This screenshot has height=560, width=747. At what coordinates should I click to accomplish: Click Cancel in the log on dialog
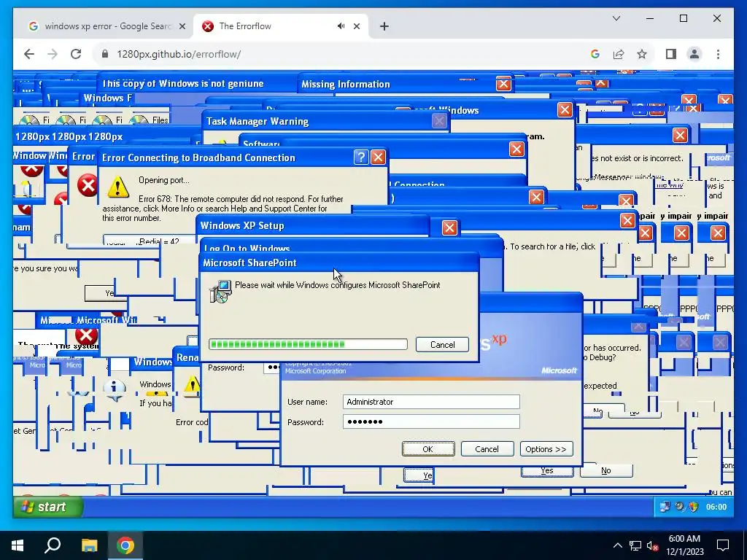pos(487,449)
